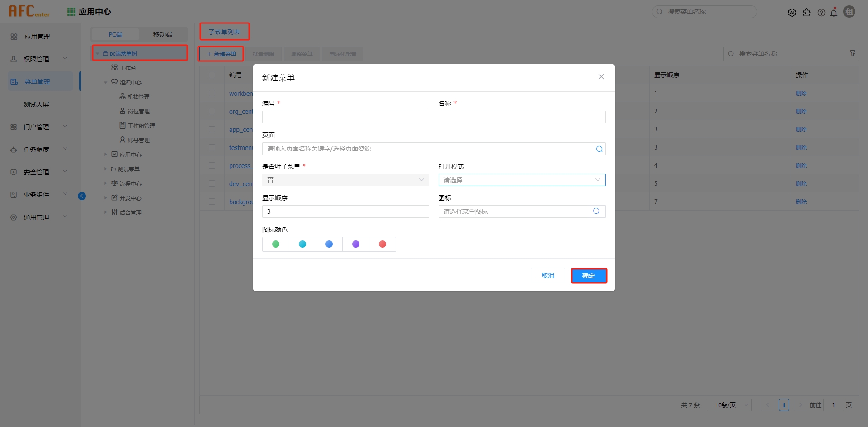Screen dimensions: 868x427
Task: Confirm the new menu with 确定 button
Action: click(x=589, y=275)
